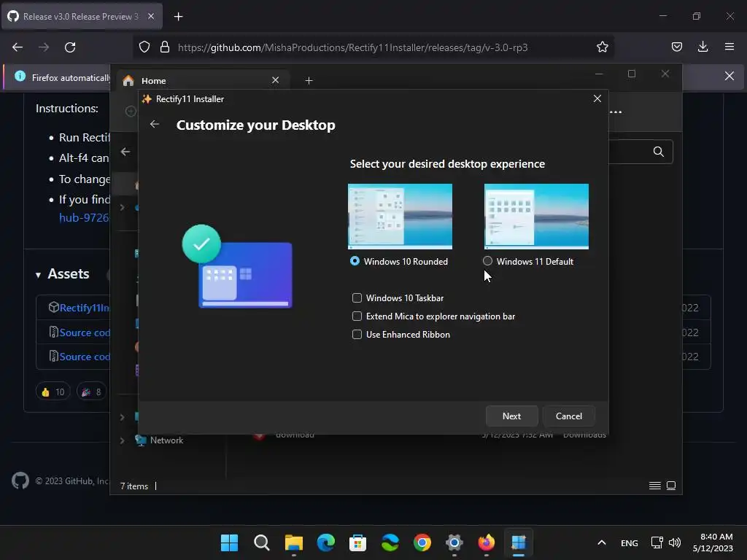Switch File Explorer to details view
Image resolution: width=747 pixels, height=560 pixels.
click(654, 486)
